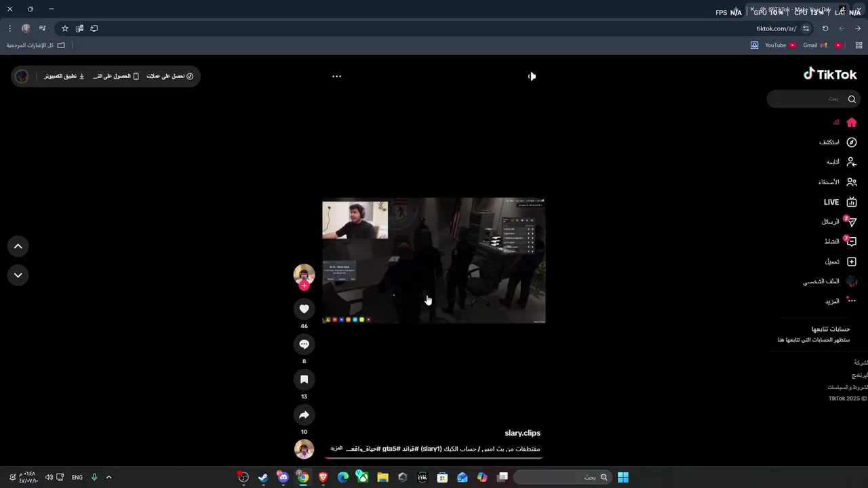Open Profile (الملف الشخصي) page
Viewport: 868px width, 488px height.
[x=830, y=281]
